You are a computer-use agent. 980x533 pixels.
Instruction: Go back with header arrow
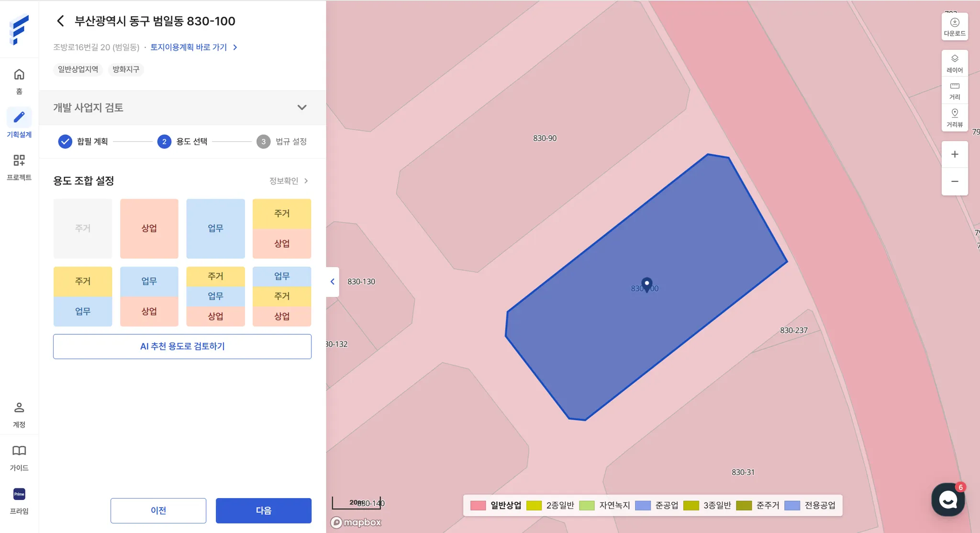click(61, 21)
